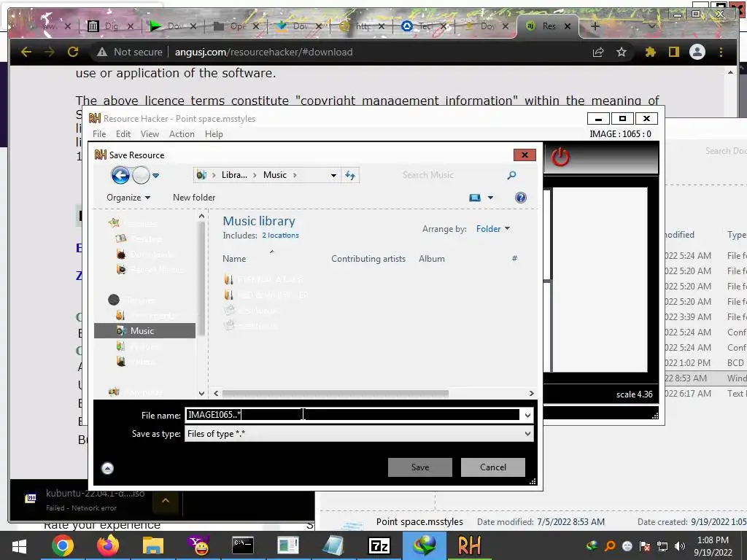Click the Save button
This screenshot has width=747, height=560.
(x=420, y=467)
